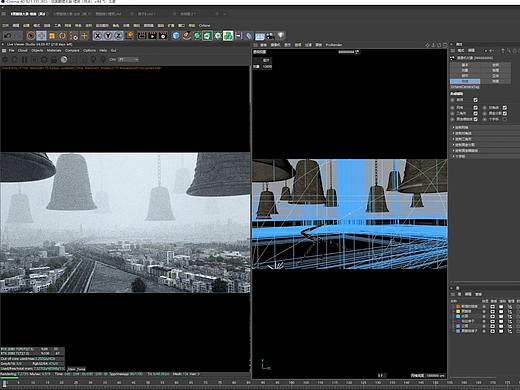Open Objects menu in Live Viewer
520x390 pixels.
37,50
